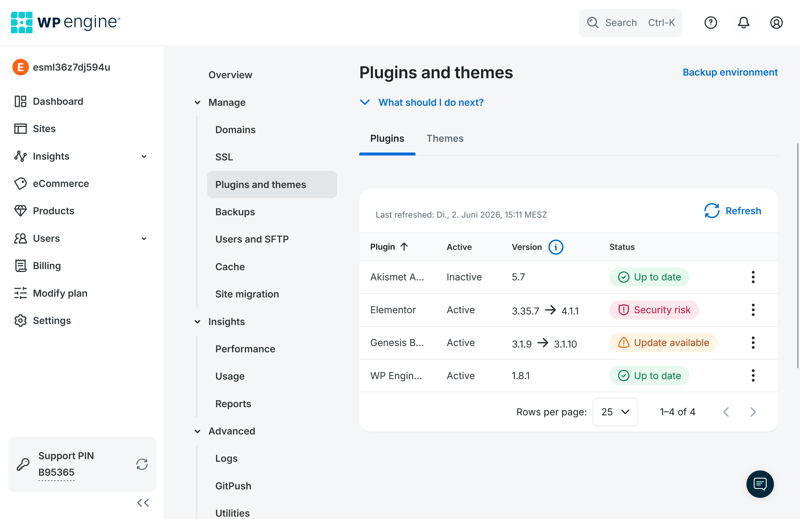This screenshot has width=800, height=519.
Task: Open the Usage page
Action: (230, 376)
